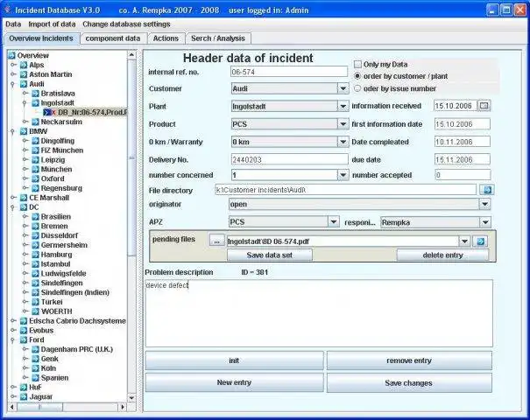Click the Save changes button

coord(409,383)
